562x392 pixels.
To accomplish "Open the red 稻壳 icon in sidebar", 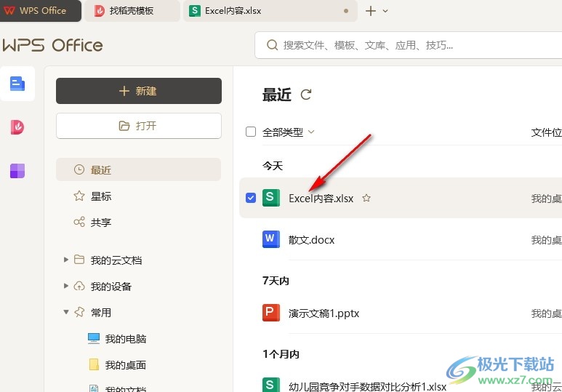I will pos(17,127).
